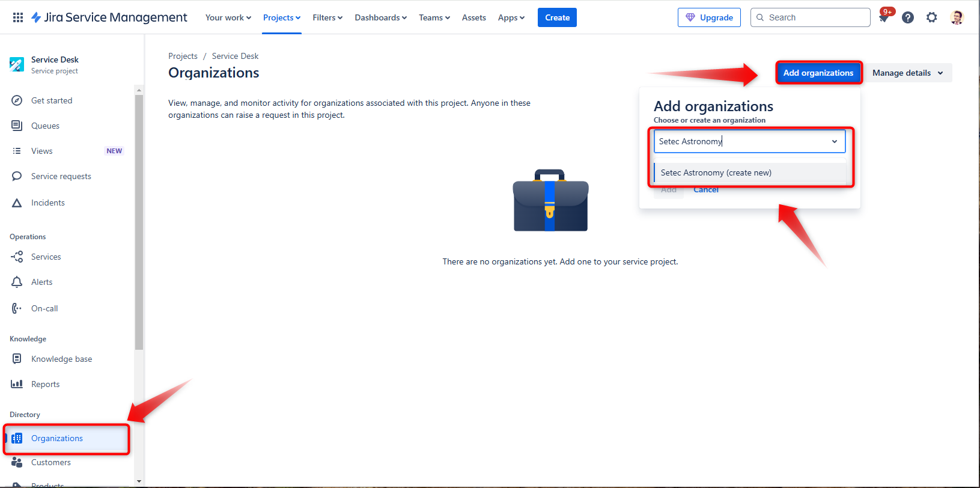Open the user profile avatar

pyautogui.click(x=957, y=17)
